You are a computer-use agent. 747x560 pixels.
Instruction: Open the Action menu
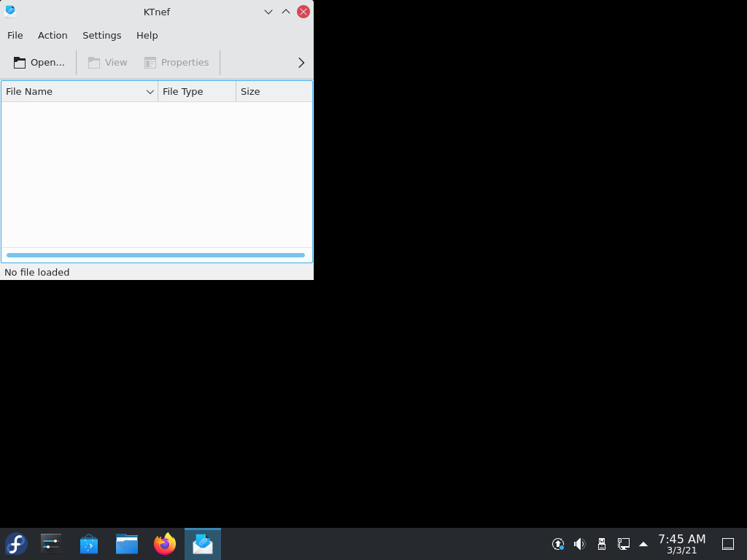coord(53,35)
